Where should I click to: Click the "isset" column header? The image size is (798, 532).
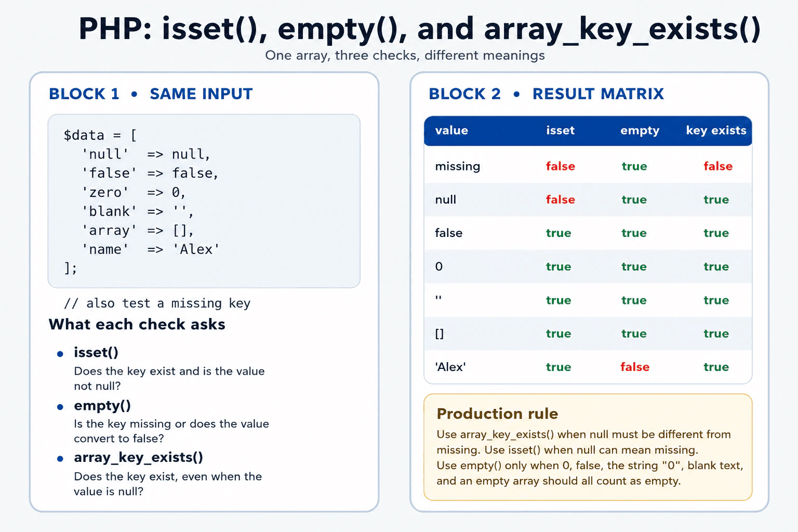coord(560,130)
